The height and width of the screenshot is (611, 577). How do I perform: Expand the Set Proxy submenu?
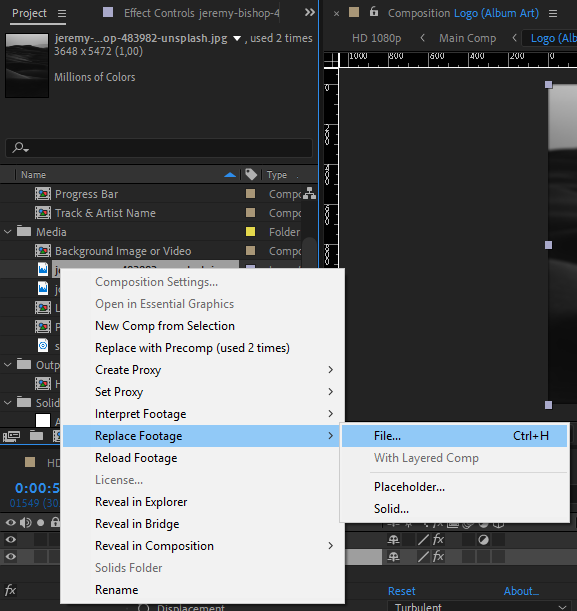click(201, 392)
